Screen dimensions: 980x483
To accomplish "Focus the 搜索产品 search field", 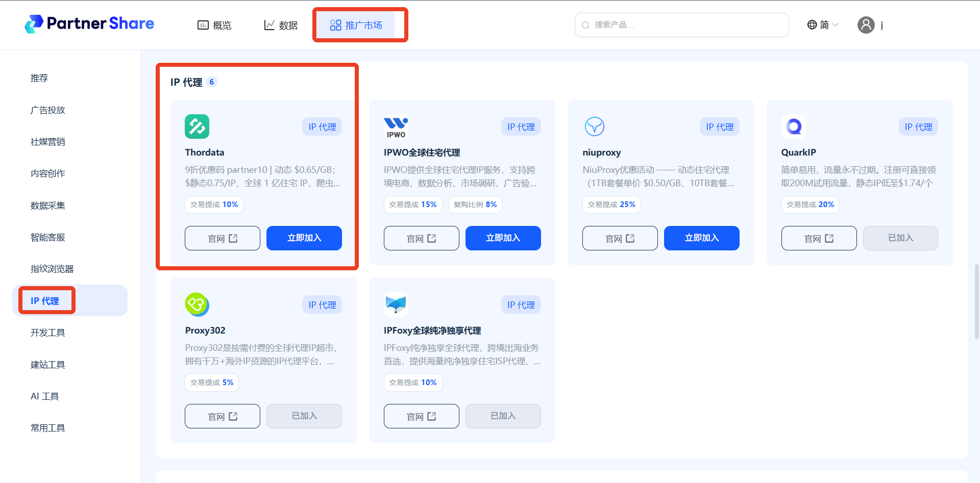I will tap(682, 25).
